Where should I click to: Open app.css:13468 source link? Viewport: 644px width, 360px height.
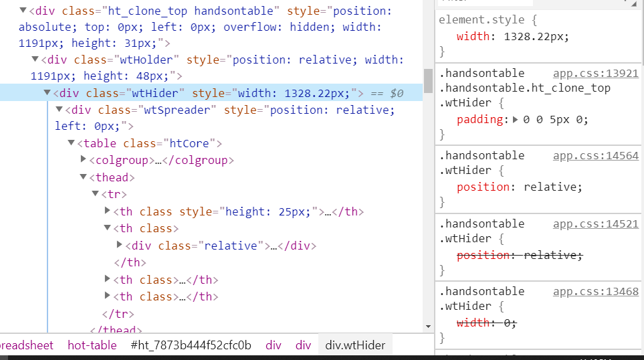(x=596, y=291)
